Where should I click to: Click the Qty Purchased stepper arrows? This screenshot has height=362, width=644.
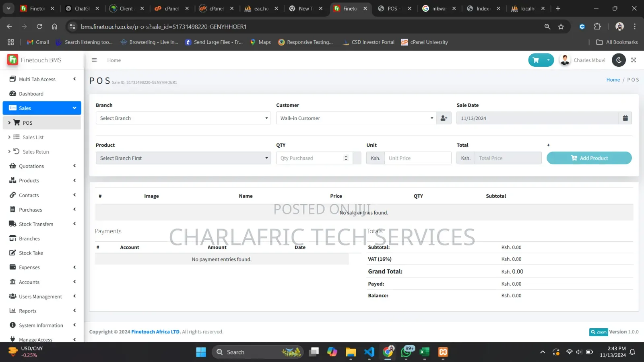tap(346, 158)
